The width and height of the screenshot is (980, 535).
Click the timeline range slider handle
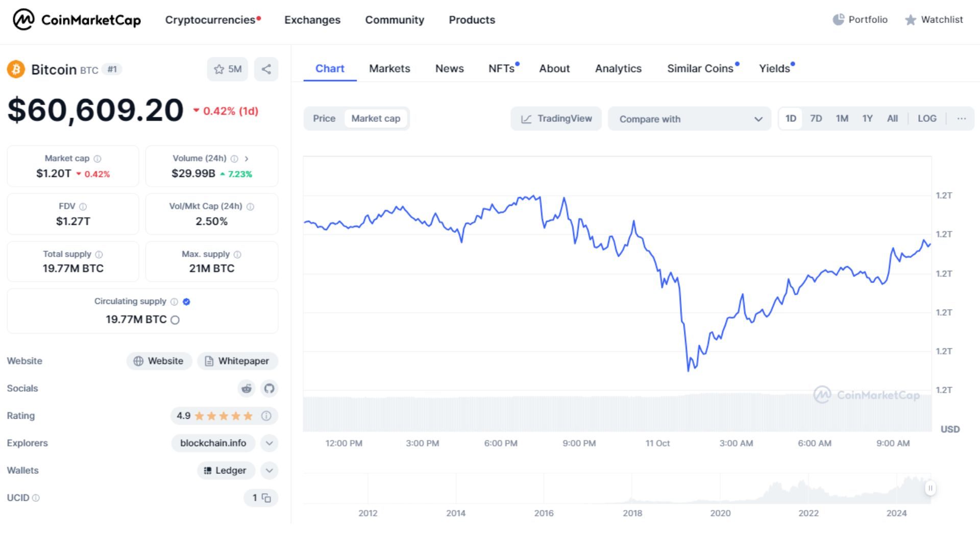(930, 488)
